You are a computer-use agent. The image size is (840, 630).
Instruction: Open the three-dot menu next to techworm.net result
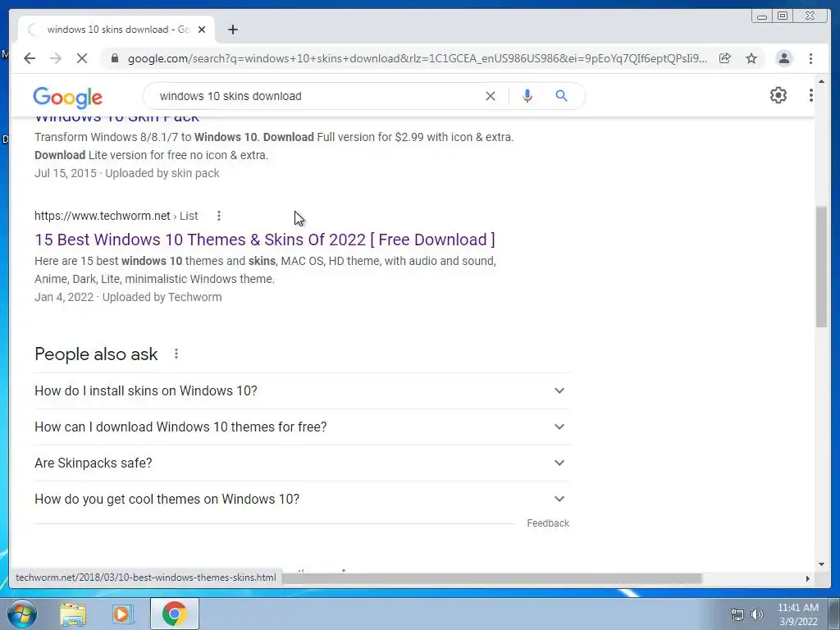point(218,216)
